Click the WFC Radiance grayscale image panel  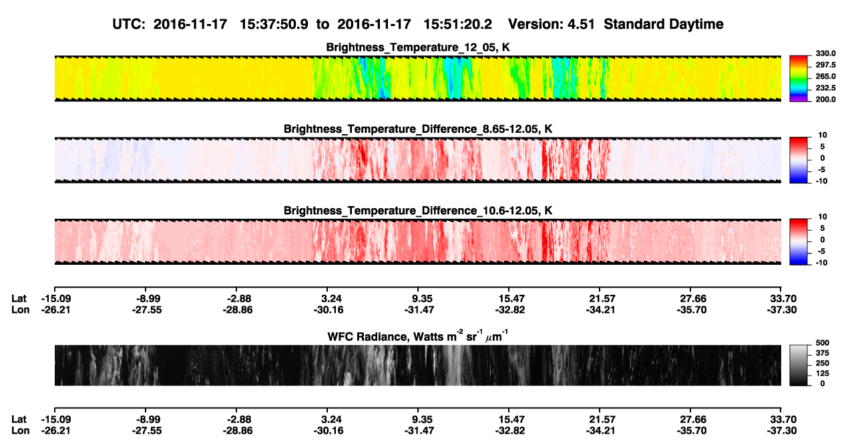[x=417, y=365]
